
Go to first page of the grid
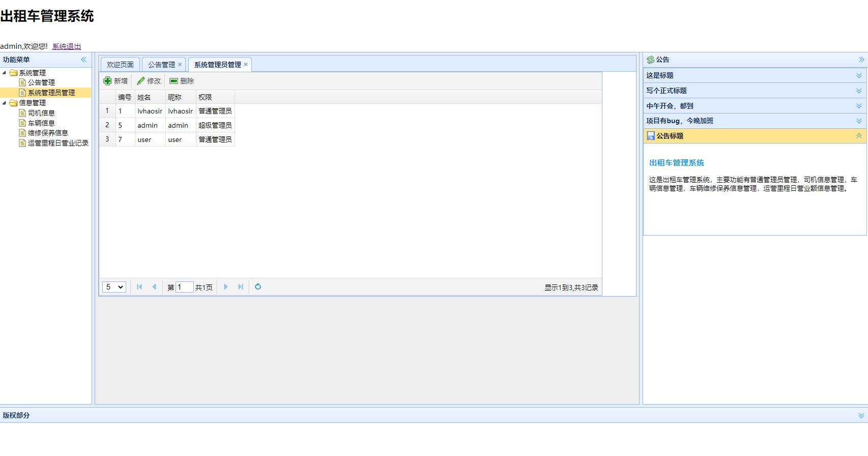(x=139, y=287)
